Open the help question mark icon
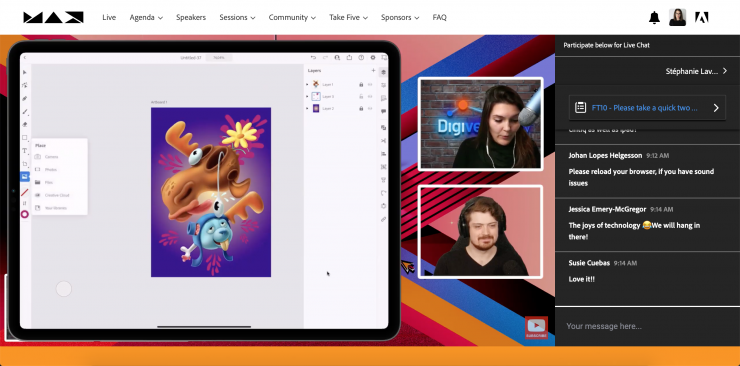This screenshot has height=366, width=740. tap(361, 58)
